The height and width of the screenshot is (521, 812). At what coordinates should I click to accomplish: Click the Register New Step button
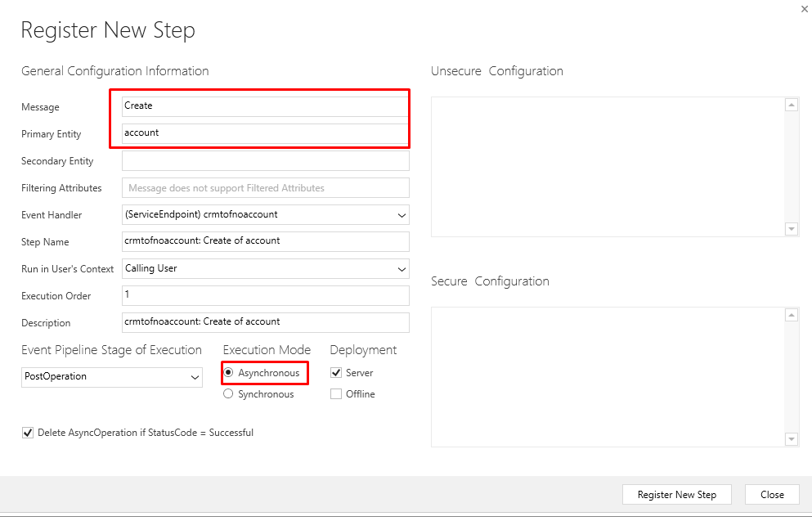(x=677, y=495)
